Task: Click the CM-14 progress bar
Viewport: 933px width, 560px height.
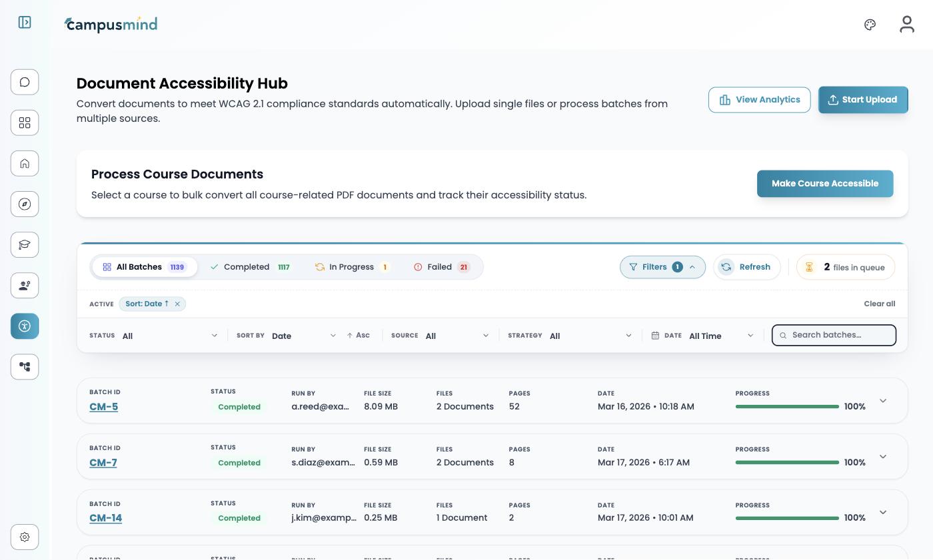Action: tap(787, 517)
